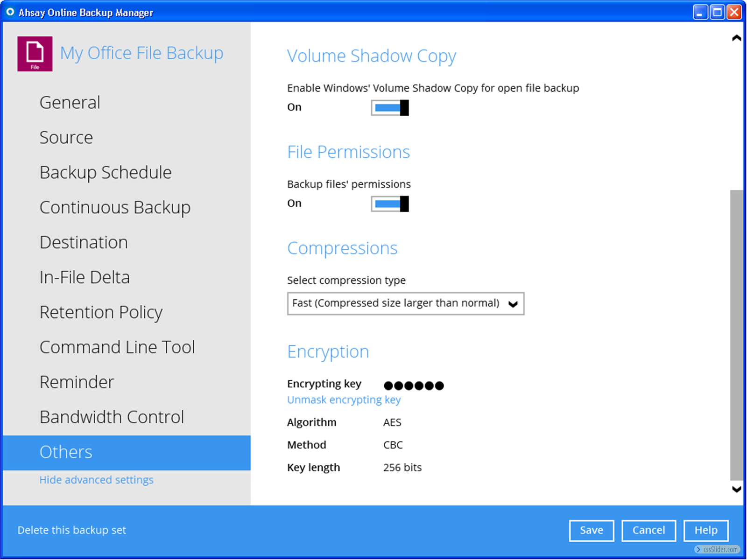Viewport: 747px width, 560px height.
Task: Cancel the settings changes
Action: coord(648,531)
